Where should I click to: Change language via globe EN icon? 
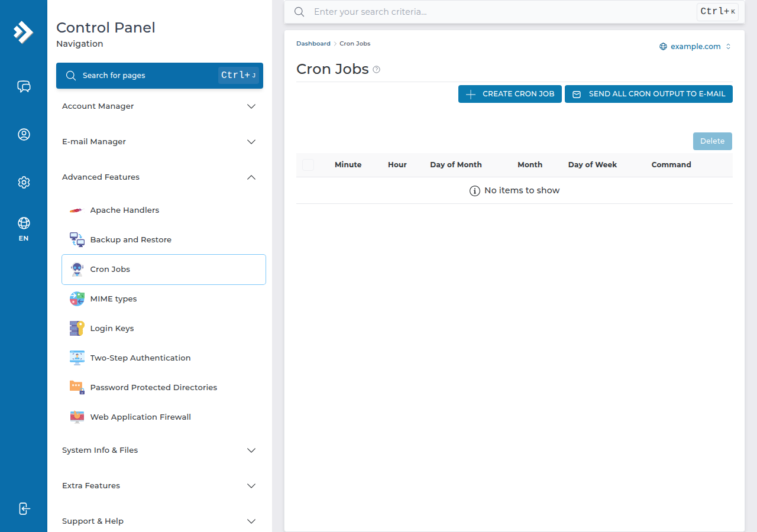pos(24,229)
